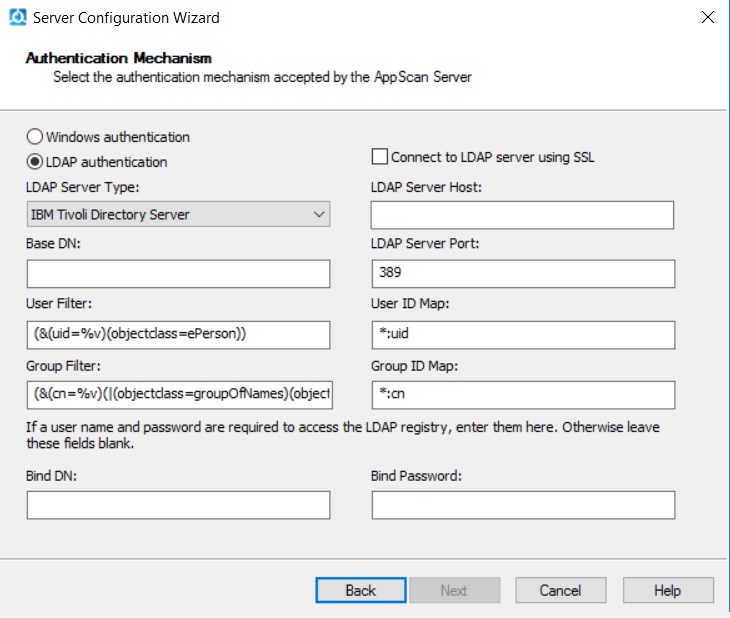This screenshot has height=618, width=730.
Task: Click the Bind Password field
Action: pyautogui.click(x=522, y=505)
